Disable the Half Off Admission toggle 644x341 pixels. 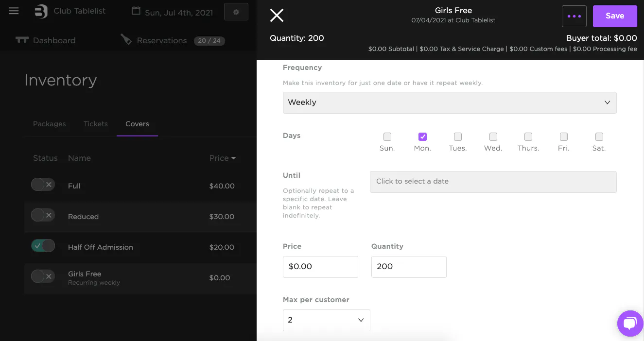pos(43,246)
